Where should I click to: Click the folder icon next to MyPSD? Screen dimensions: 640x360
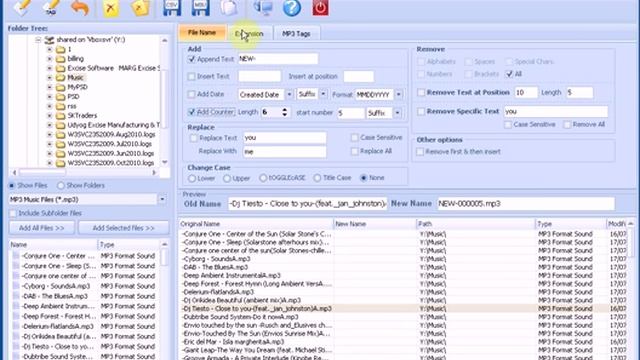60,87
